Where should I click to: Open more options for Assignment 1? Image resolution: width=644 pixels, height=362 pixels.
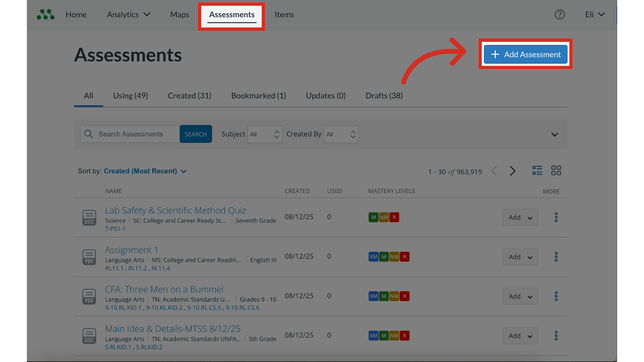(x=556, y=257)
